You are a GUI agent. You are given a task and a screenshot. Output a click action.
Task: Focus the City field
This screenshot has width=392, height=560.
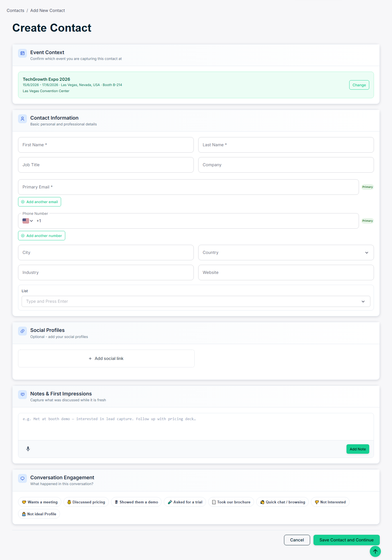pos(106,253)
